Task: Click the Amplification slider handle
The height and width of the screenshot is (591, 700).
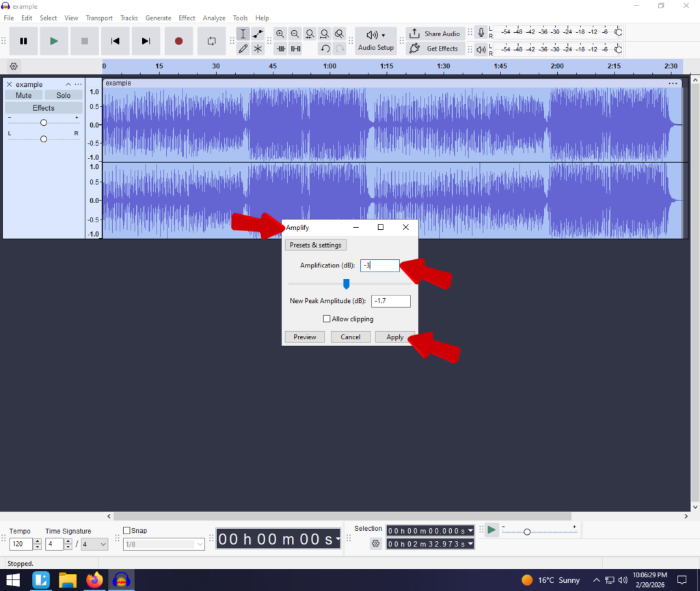Action: click(x=346, y=284)
